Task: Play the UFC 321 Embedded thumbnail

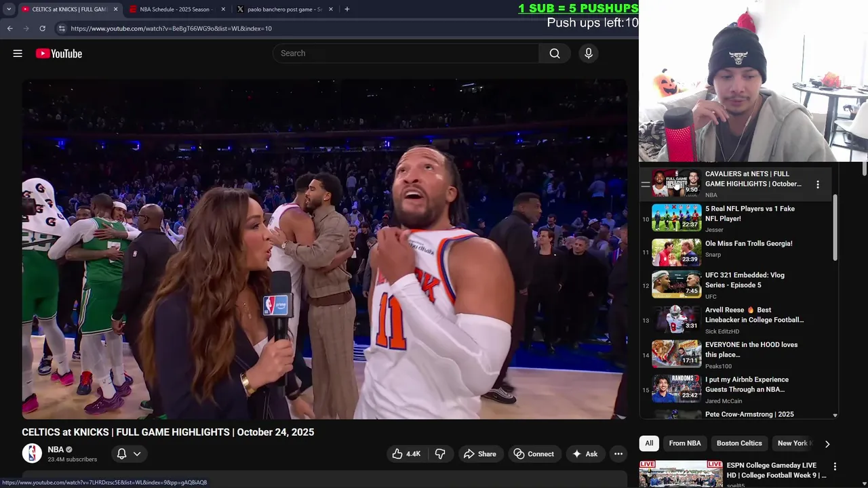Action: [676, 284]
